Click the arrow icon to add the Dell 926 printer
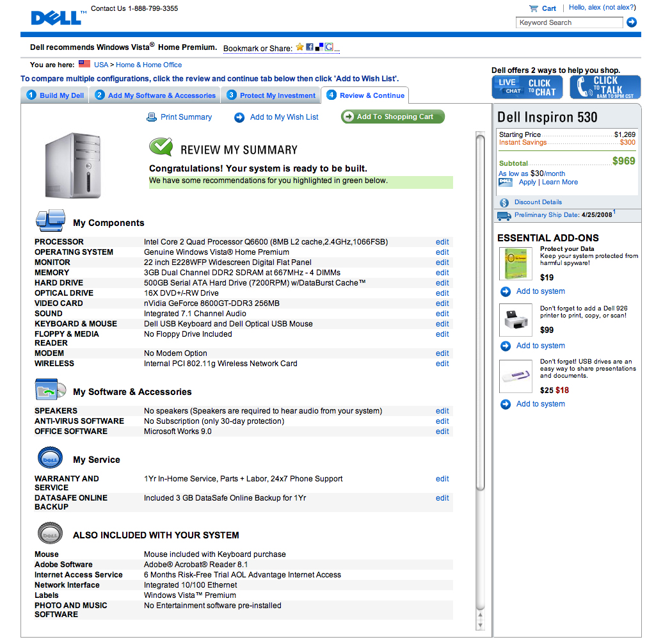Image resolution: width=647 pixels, height=644 pixels. click(506, 346)
